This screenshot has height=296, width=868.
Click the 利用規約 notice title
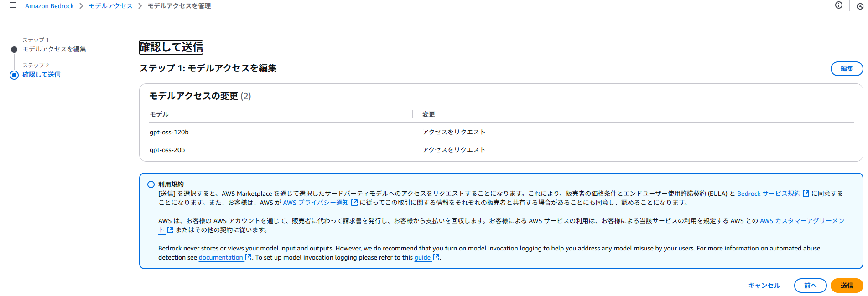(x=171, y=184)
